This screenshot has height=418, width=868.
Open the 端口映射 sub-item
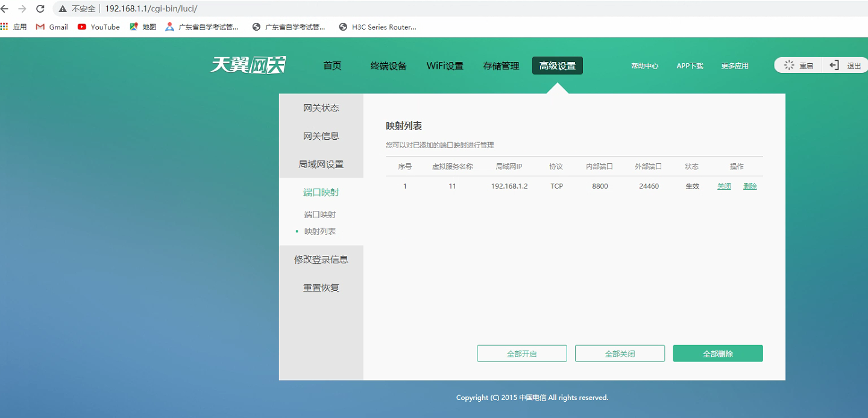(x=320, y=214)
